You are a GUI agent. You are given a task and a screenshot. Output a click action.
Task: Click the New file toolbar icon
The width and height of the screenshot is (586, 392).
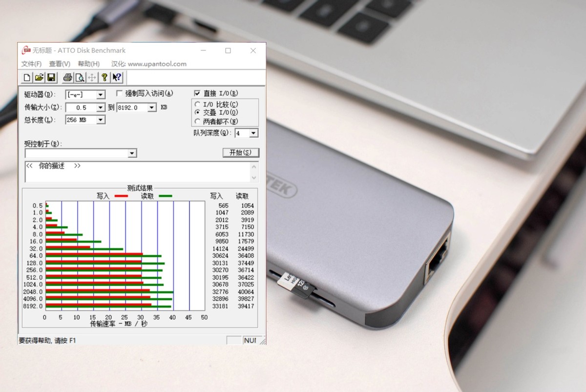pyautogui.click(x=27, y=77)
